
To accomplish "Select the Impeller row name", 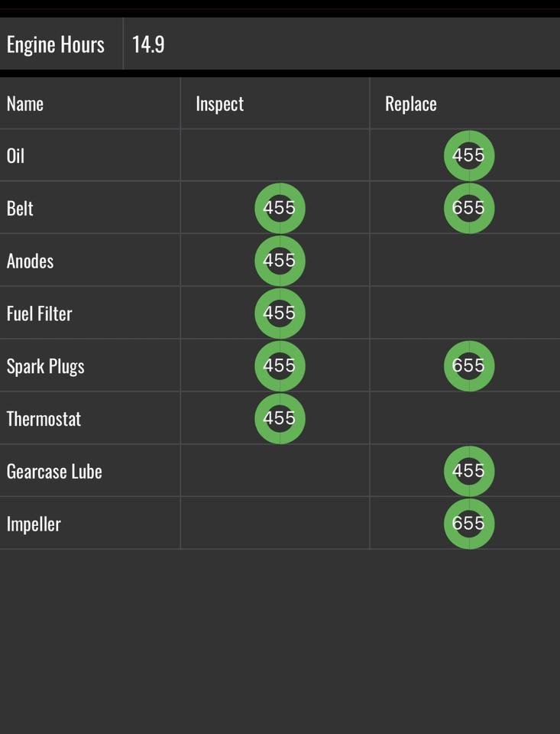I will click(34, 525).
